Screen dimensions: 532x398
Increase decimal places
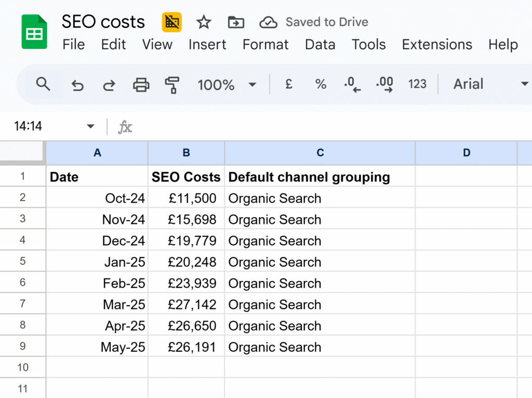[384, 84]
